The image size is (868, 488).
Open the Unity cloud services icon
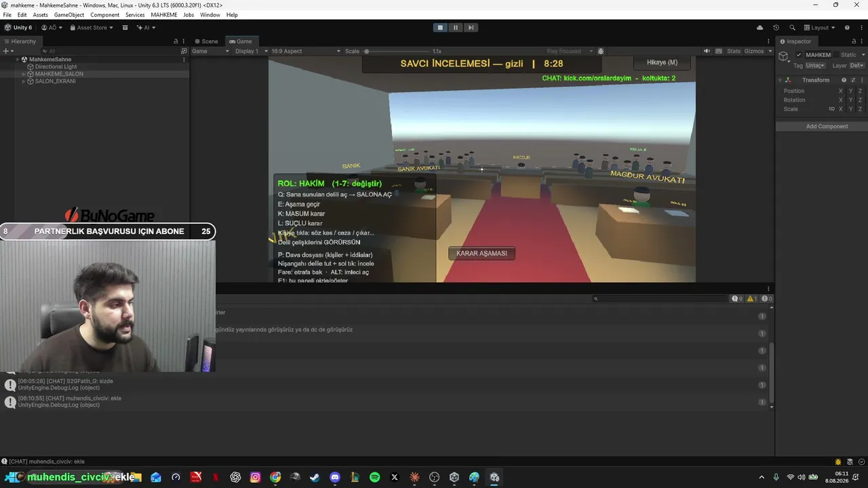point(759,28)
